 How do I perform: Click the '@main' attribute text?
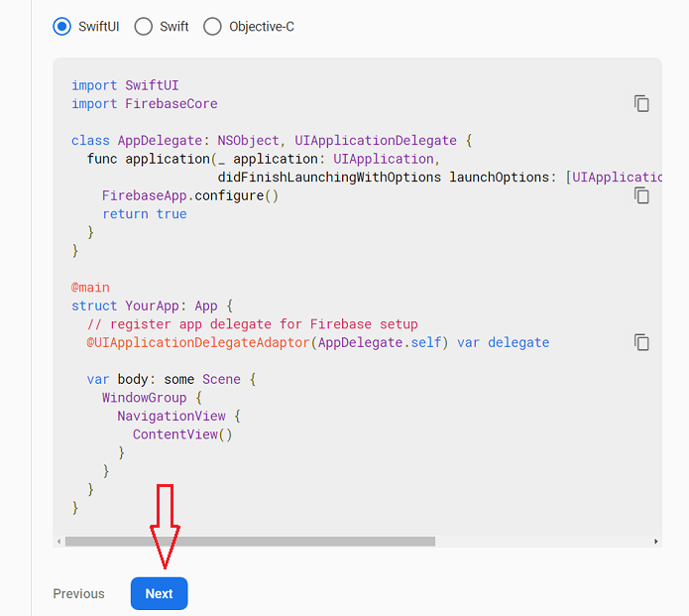coord(90,287)
